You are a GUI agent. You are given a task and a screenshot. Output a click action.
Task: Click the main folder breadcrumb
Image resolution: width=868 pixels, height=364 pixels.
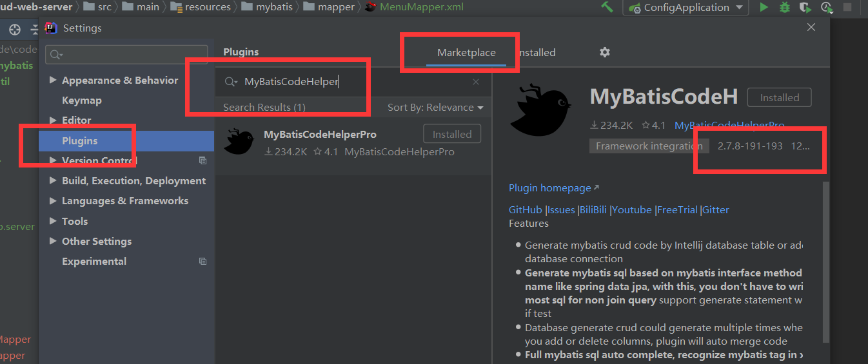[141, 7]
